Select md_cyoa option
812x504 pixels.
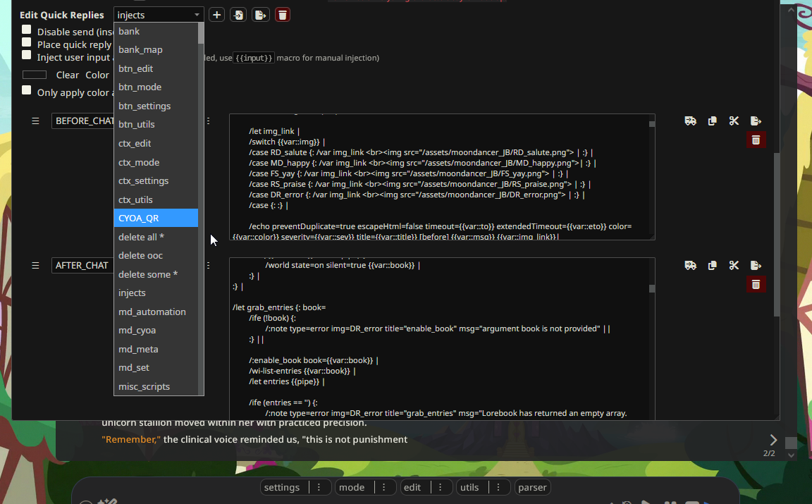156,331
